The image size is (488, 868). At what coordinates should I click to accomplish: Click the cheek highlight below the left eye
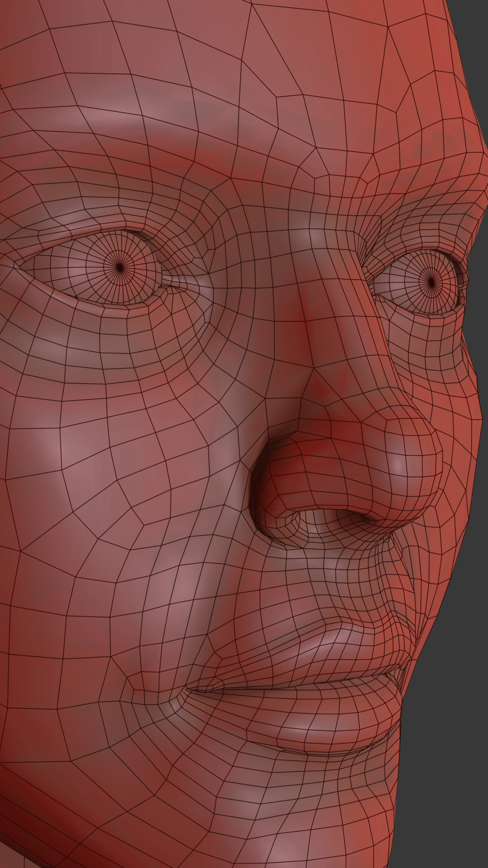[x=54, y=443]
